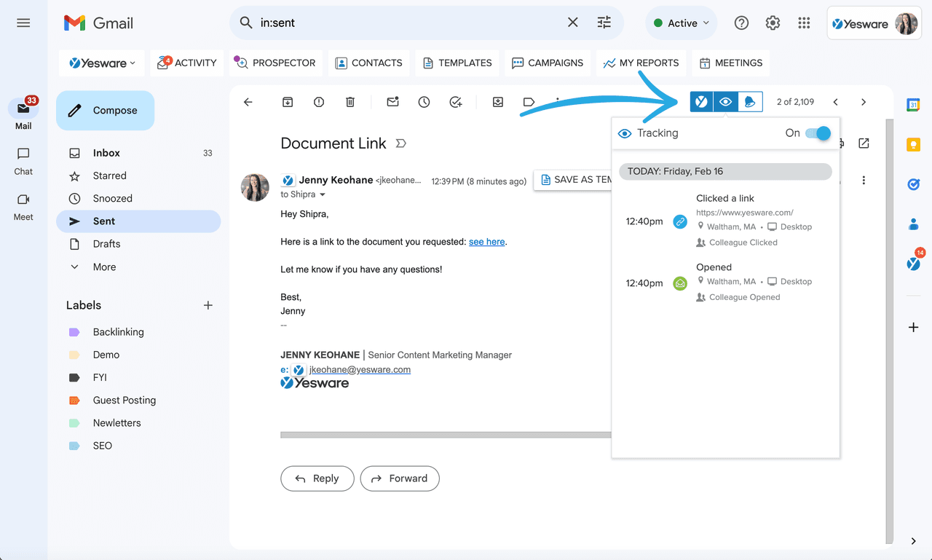Image resolution: width=932 pixels, height=560 pixels.
Task: Select the Backlinking label
Action: (x=119, y=332)
